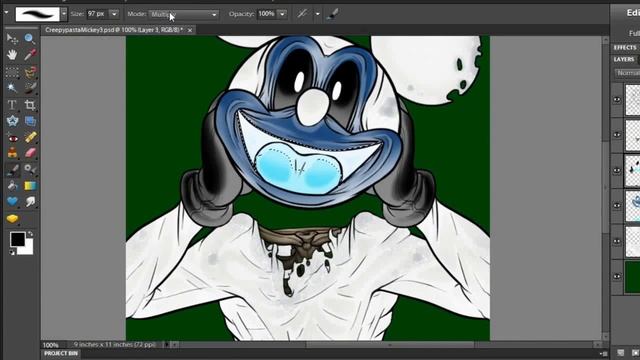Toggle eye icon of second layer from top
The height and width of the screenshot is (360, 640).
[617, 135]
